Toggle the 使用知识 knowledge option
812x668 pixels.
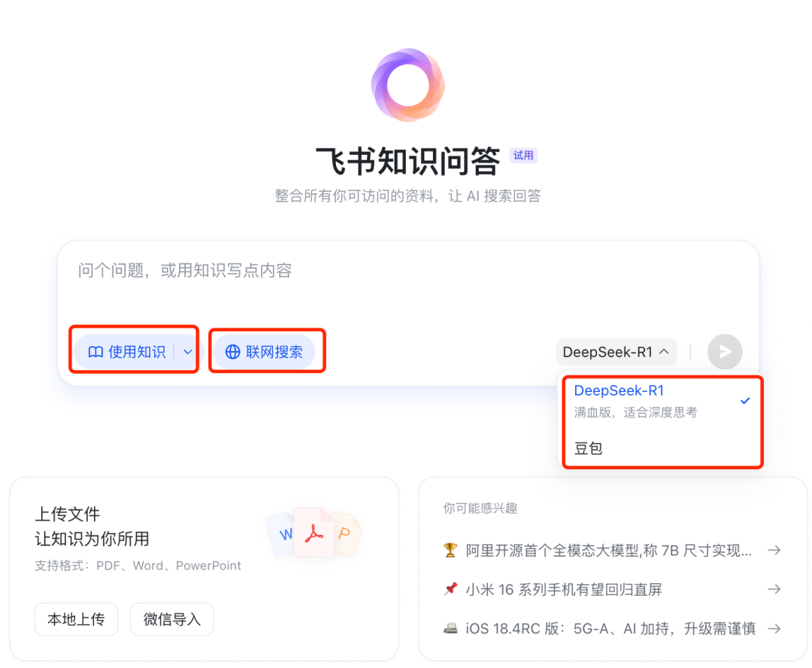point(126,352)
